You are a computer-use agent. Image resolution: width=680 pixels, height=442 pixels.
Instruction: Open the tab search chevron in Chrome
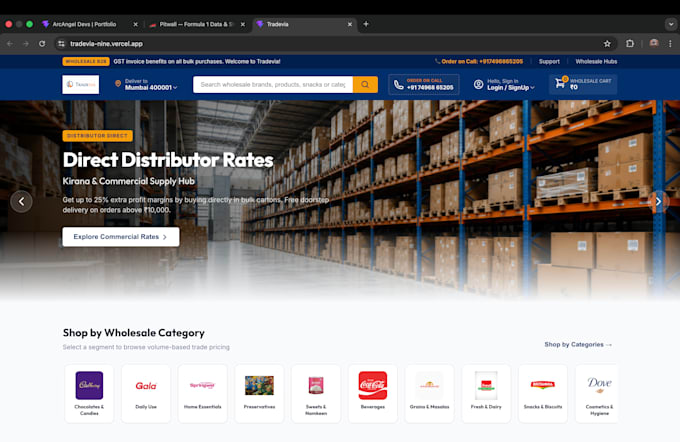[x=671, y=24]
